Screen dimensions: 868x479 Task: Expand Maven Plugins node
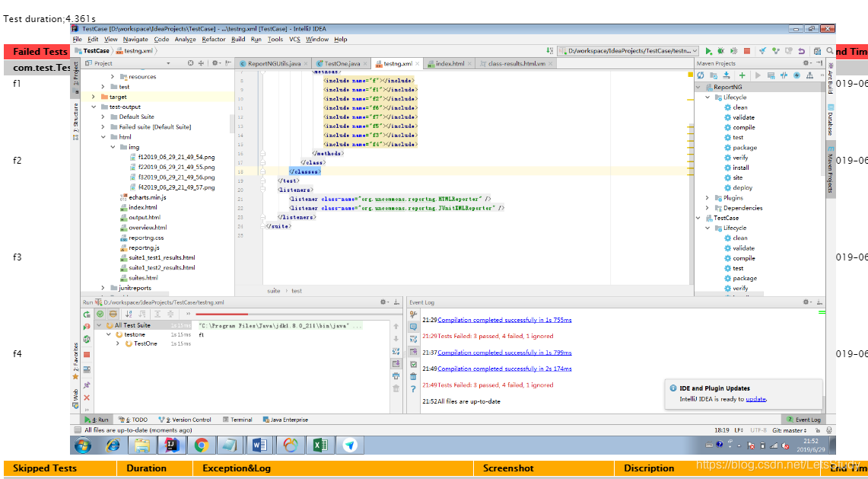pyautogui.click(x=707, y=198)
